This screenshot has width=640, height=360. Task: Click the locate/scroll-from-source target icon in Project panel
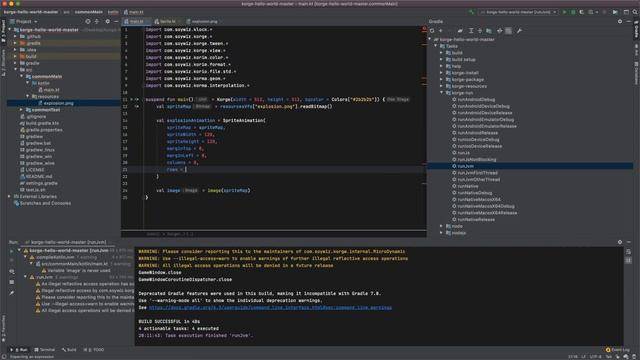tap(88, 21)
